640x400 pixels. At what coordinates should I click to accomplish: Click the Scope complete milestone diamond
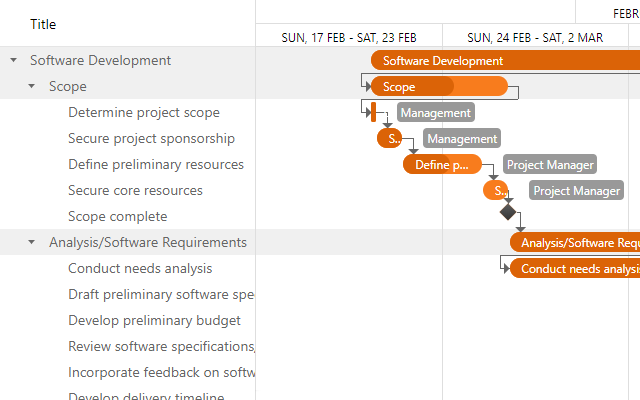point(508,212)
